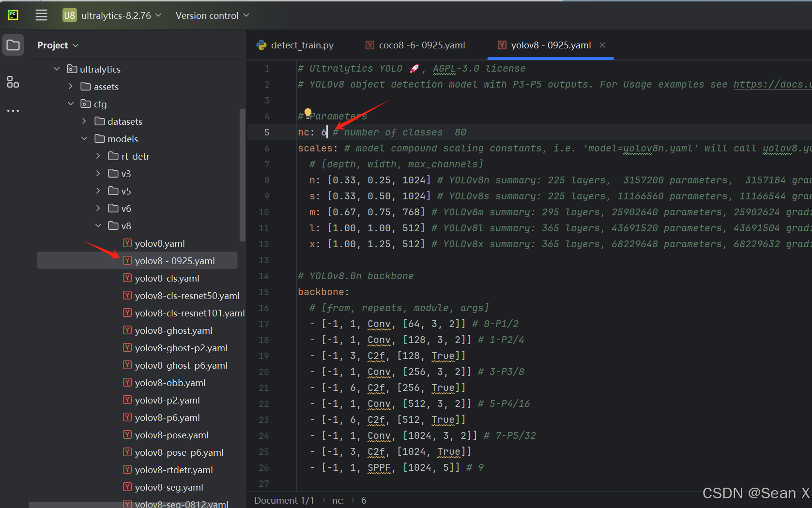Image resolution: width=812 pixels, height=508 pixels.
Task: Open the Project tool window folder icon
Action: (x=13, y=45)
